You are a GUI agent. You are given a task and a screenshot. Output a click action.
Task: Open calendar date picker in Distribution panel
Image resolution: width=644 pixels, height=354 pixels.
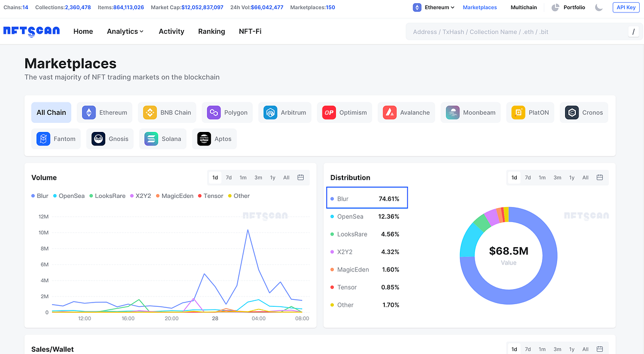[x=599, y=178]
